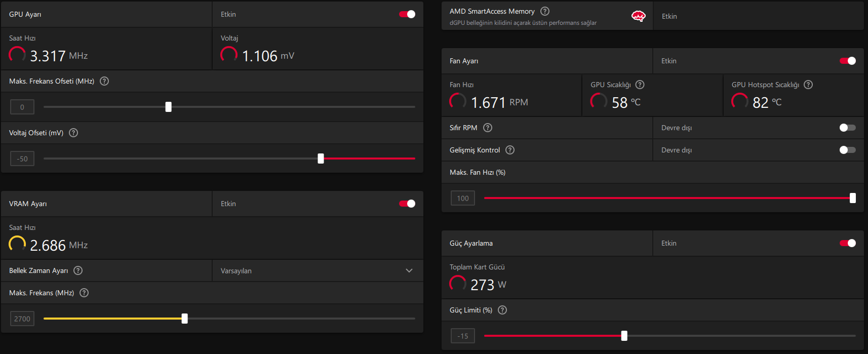
Task: Enable the Gelişmiş Kontrol toggle
Action: (848, 150)
